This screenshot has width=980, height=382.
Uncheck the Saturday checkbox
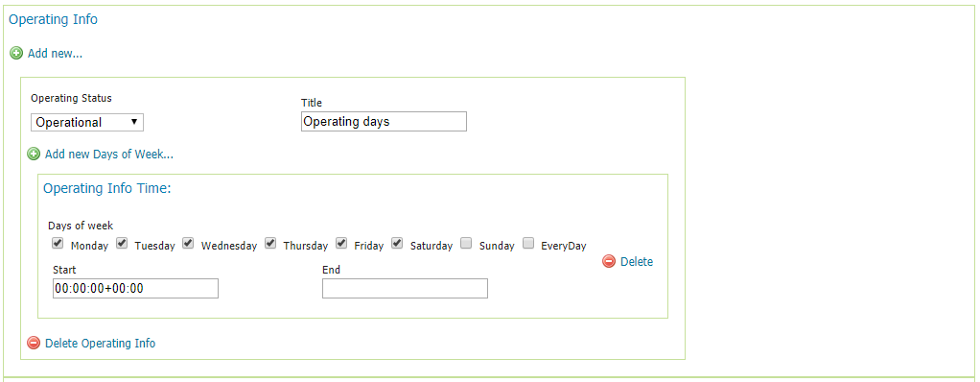(x=398, y=243)
